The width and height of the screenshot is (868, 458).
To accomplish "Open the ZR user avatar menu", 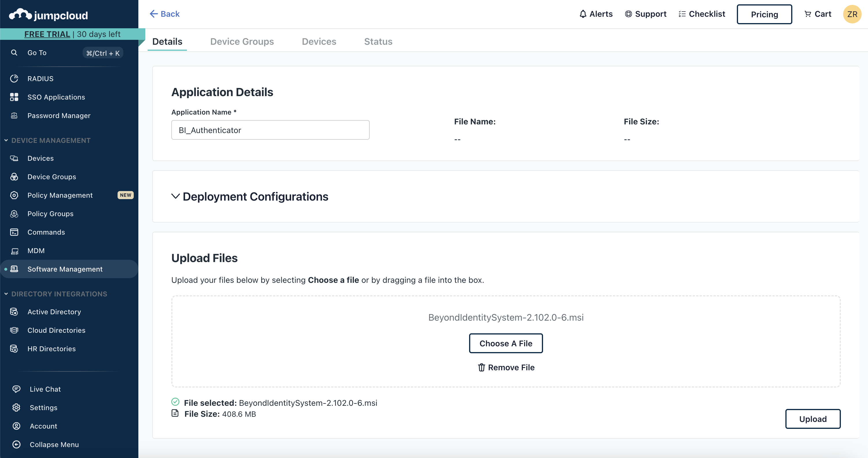I will click(x=852, y=14).
